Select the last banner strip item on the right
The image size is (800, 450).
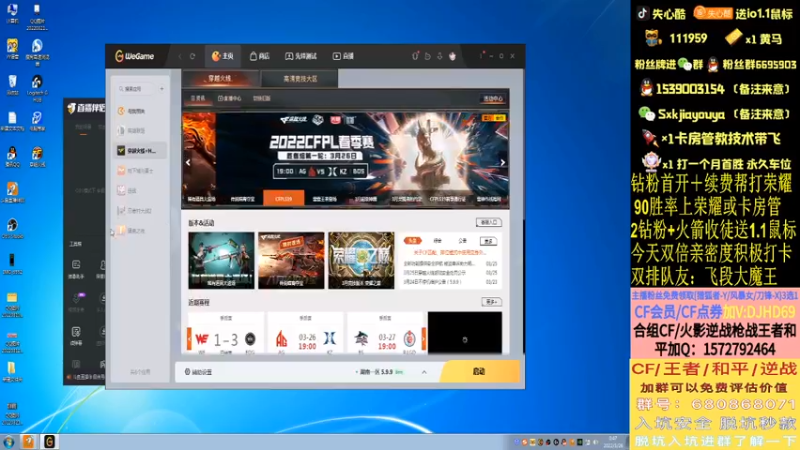coord(489,199)
